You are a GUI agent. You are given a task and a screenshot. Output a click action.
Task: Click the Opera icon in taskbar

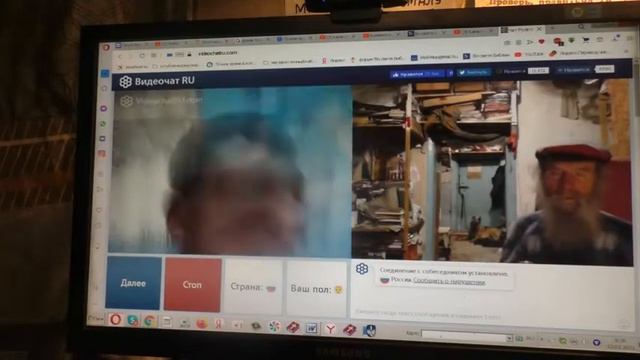(116, 320)
